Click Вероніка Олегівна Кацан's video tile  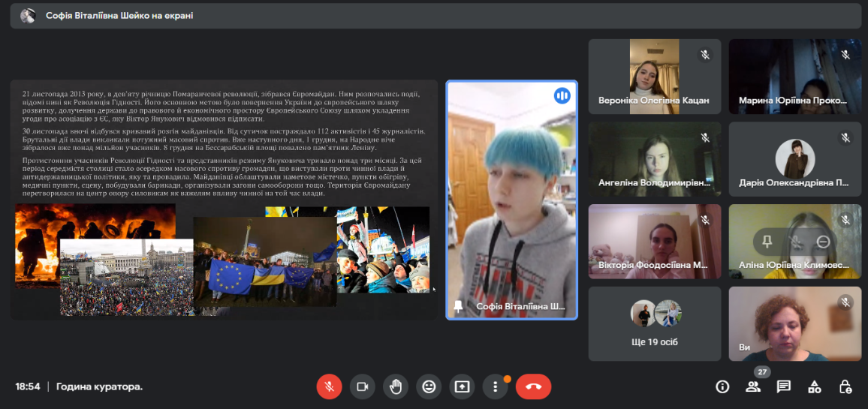[x=654, y=77]
